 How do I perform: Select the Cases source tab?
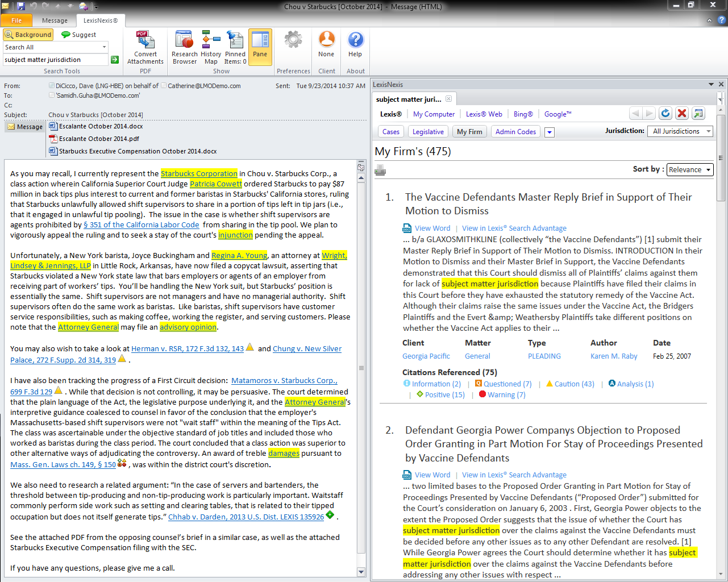coord(390,132)
